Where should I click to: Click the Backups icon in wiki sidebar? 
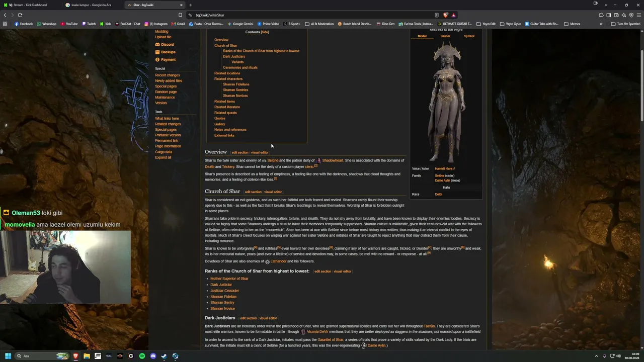tap(157, 52)
